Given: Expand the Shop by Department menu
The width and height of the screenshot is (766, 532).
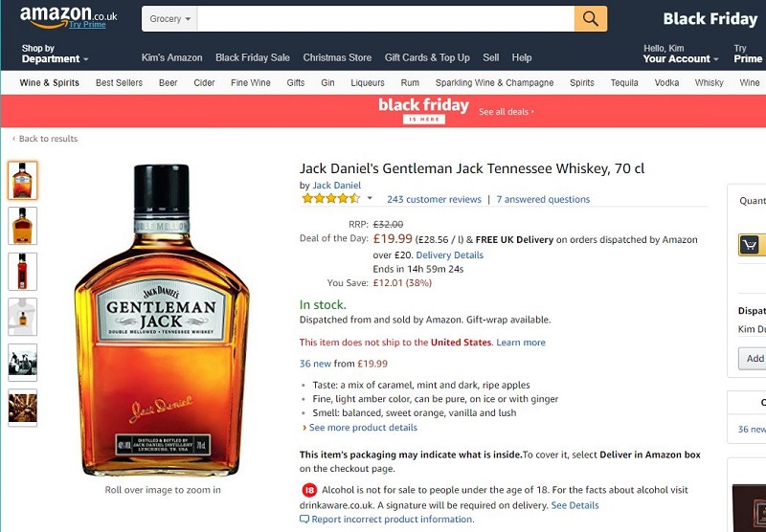Looking at the screenshot, I should [x=55, y=54].
